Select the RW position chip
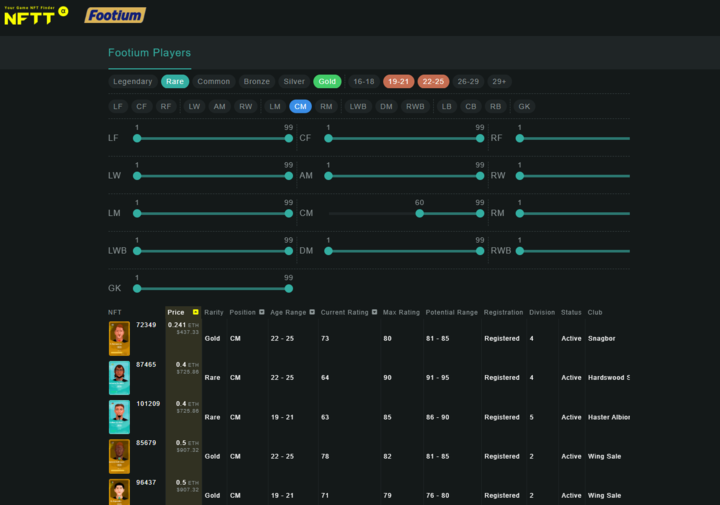The width and height of the screenshot is (720, 505). click(x=246, y=107)
